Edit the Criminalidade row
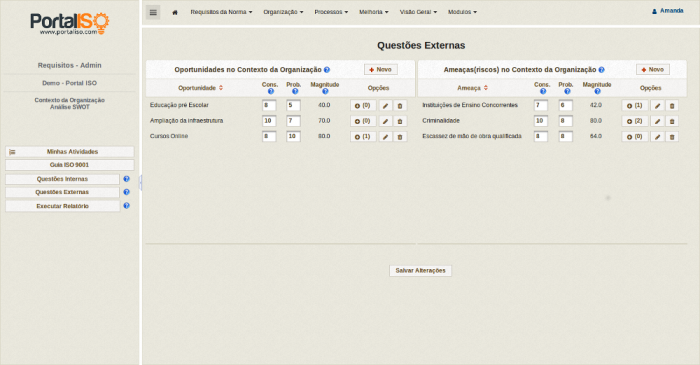700x365 pixels. tap(658, 121)
